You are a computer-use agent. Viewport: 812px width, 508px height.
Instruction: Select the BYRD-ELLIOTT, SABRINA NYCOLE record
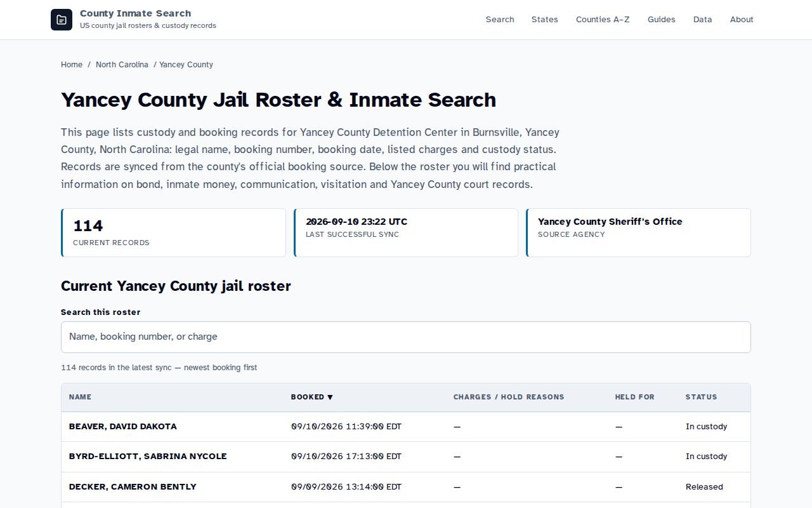pos(148,457)
